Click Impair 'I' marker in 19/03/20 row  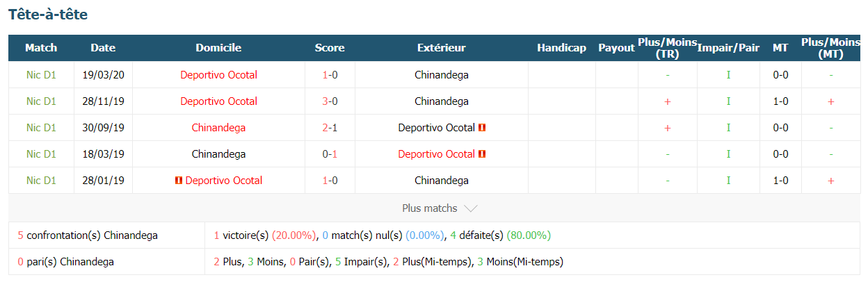[x=728, y=75]
